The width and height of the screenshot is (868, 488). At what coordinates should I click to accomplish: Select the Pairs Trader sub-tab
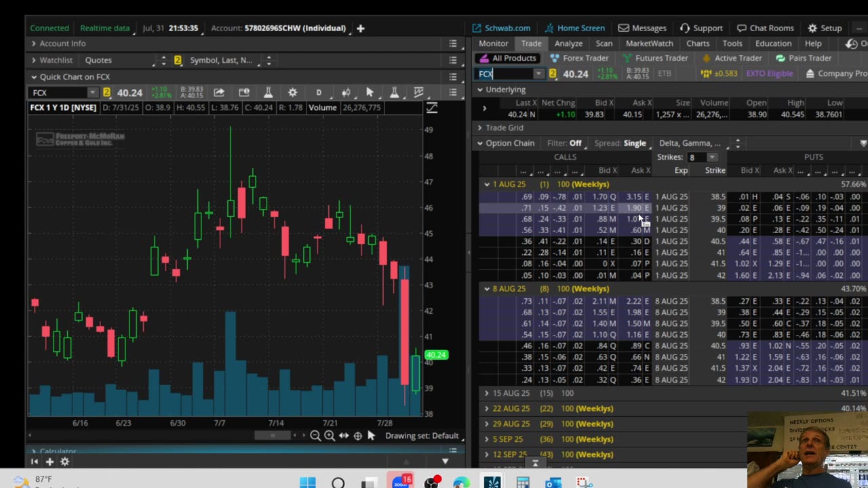[x=804, y=58]
